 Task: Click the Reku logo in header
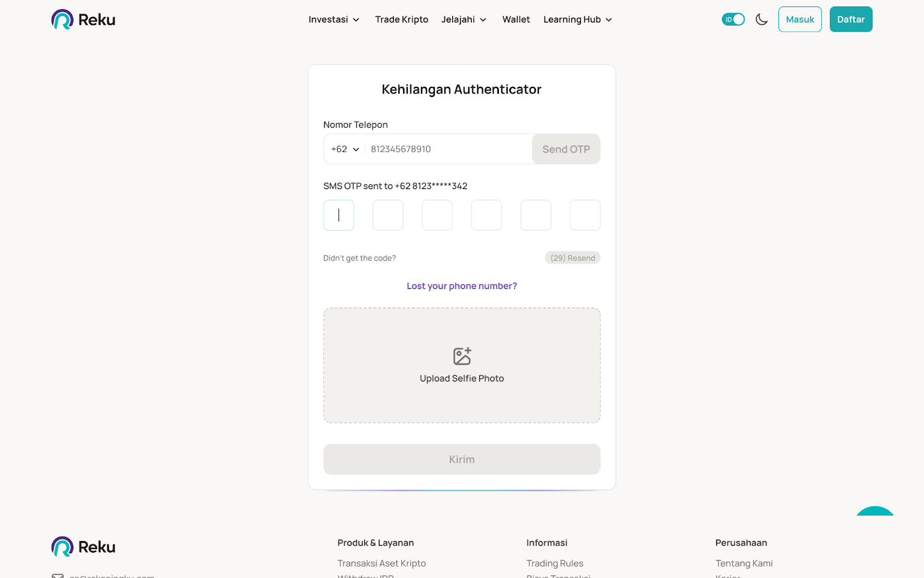pyautogui.click(x=83, y=20)
